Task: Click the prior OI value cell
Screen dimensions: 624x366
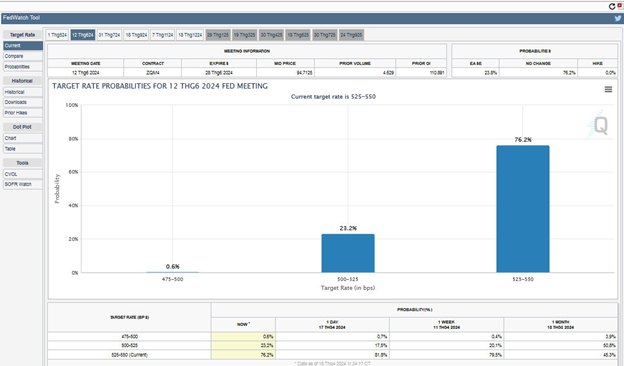Action: pyautogui.click(x=421, y=73)
